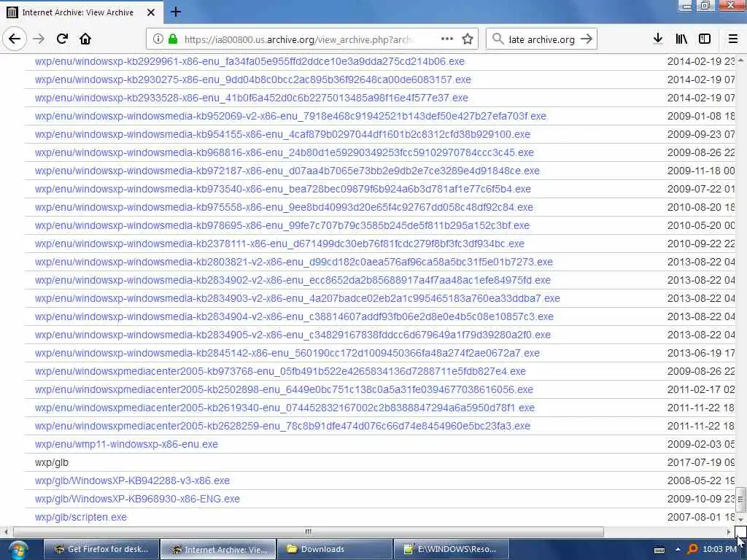Click the wxp/glb folder row text

tap(52, 463)
